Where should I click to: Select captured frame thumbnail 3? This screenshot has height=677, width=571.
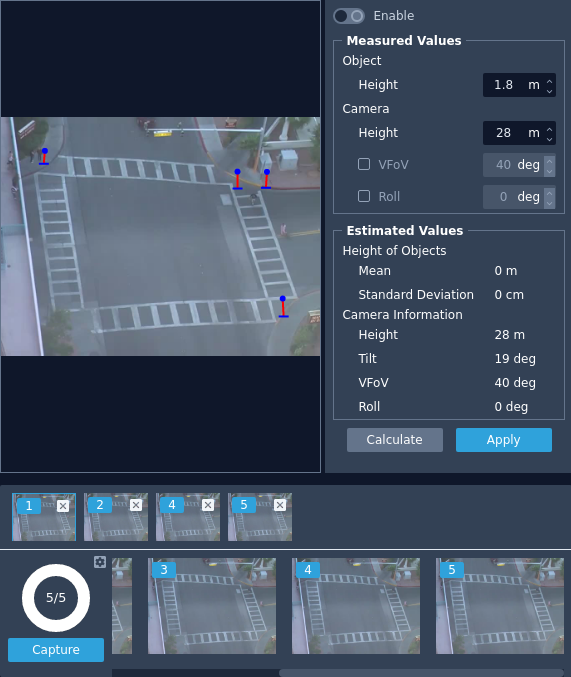[x=212, y=606]
